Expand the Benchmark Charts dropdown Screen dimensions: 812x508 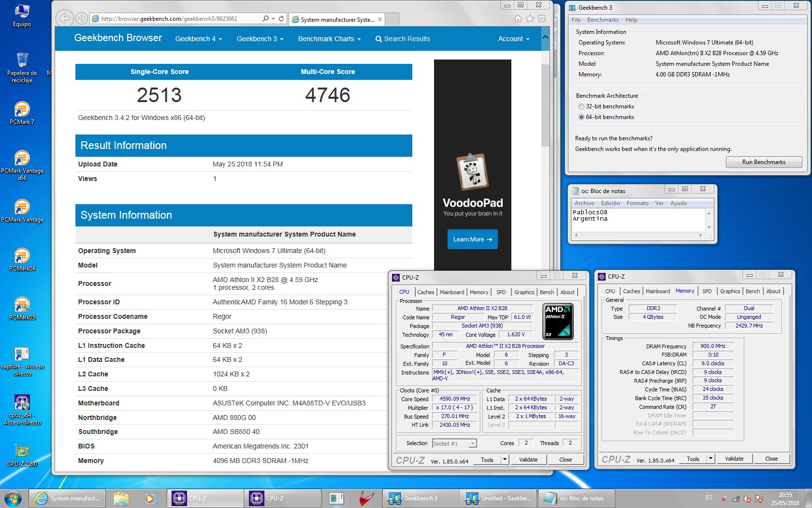[329, 39]
